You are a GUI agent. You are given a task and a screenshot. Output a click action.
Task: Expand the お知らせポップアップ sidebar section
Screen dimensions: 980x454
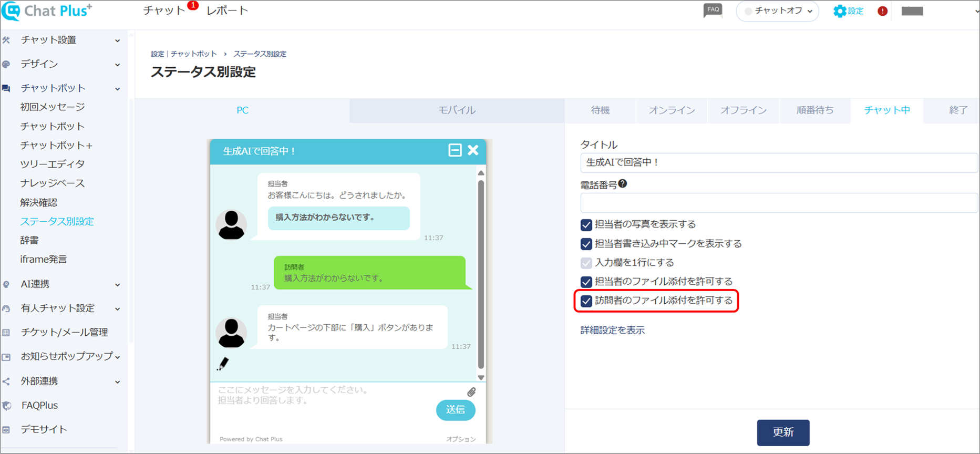118,357
